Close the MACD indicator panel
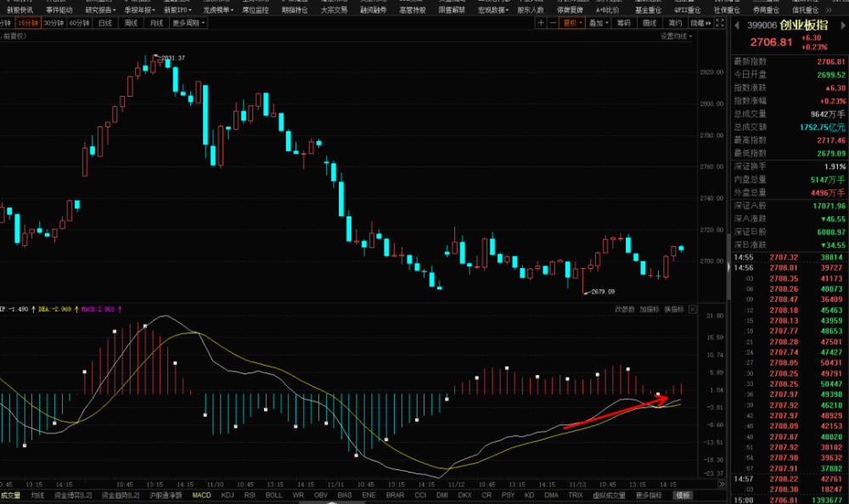 point(693,310)
